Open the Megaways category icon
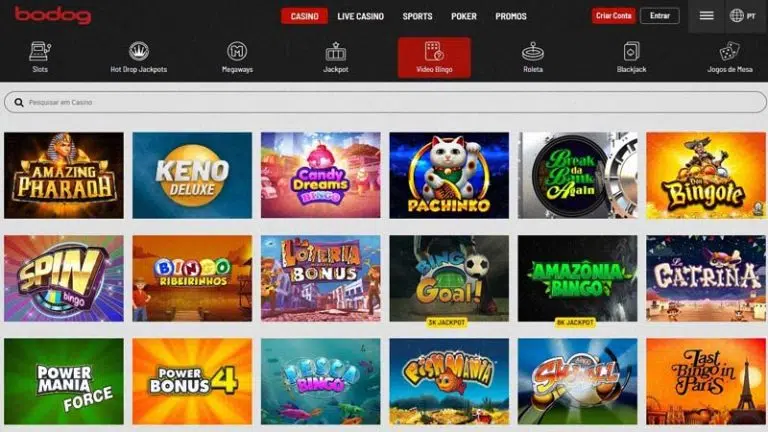Image resolution: width=768 pixels, height=432 pixels. (x=237, y=51)
